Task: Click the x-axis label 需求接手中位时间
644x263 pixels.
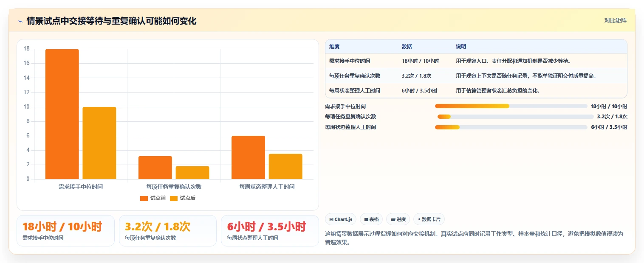Action: 81,187
